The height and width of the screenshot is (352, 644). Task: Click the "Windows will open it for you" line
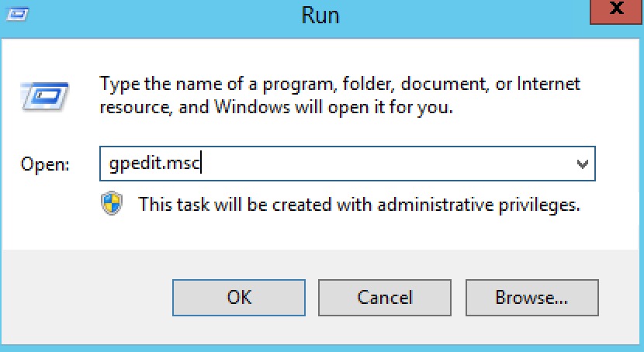276,106
